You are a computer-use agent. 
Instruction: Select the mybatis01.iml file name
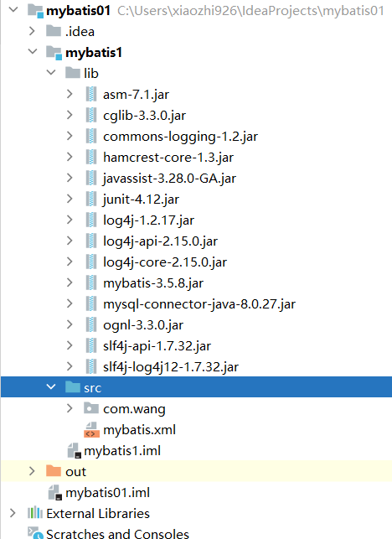pos(107,493)
